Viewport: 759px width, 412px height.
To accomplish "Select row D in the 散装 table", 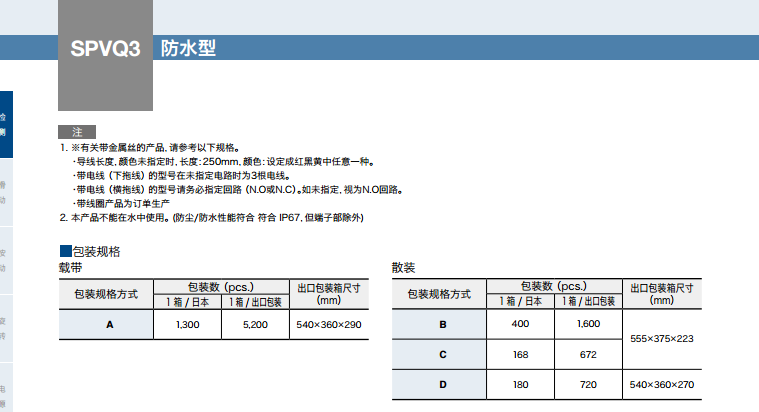I will [x=442, y=384].
